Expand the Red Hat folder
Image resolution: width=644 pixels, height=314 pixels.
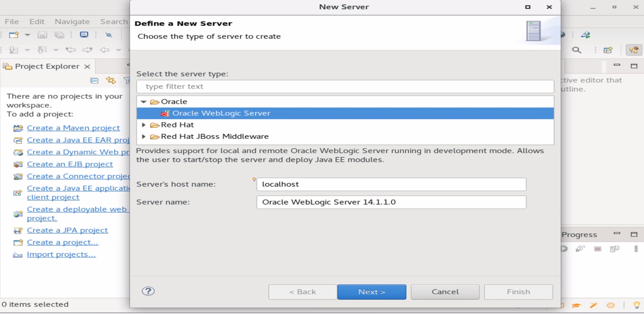(x=144, y=125)
